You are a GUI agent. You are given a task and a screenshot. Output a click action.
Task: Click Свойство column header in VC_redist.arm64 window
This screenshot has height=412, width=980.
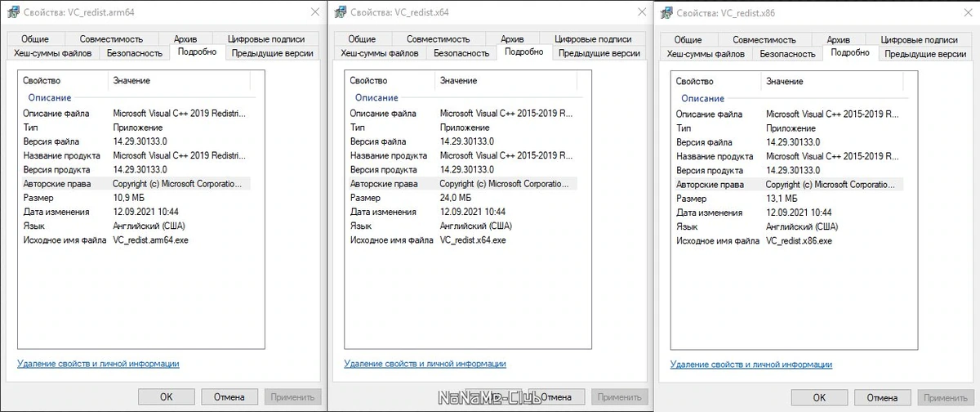point(63,81)
